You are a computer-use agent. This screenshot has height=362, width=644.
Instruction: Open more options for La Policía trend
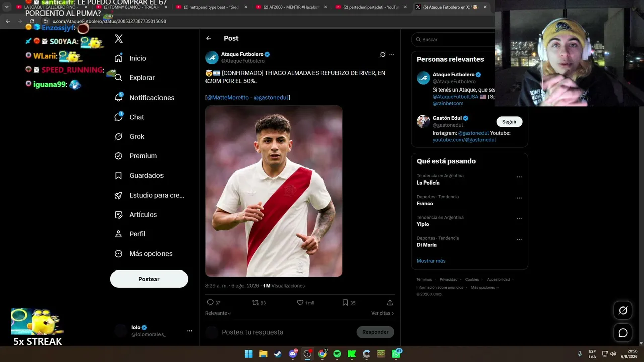tap(519, 177)
